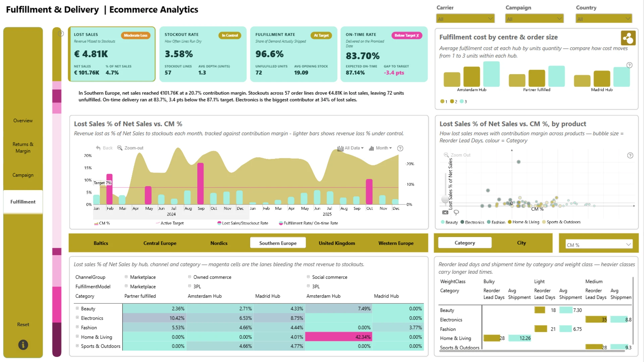Click the help icon beside Lost Sales card
This screenshot has width=644, height=362.
click(x=61, y=34)
